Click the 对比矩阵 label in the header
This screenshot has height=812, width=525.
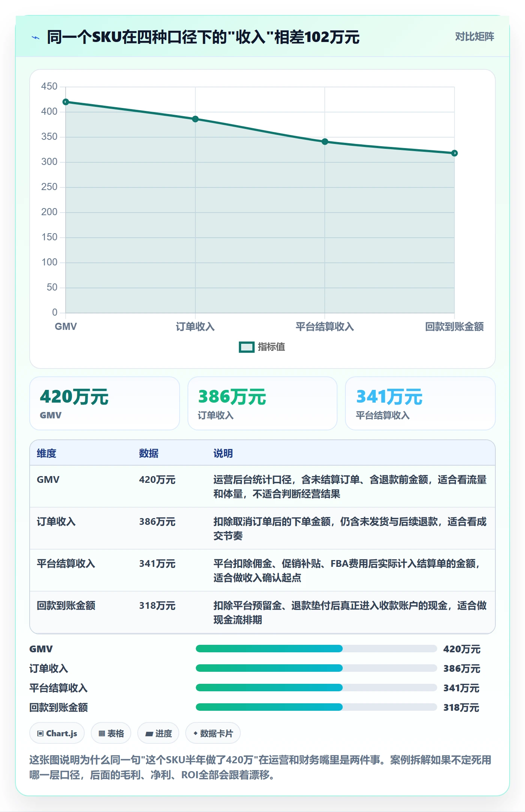[x=474, y=37]
